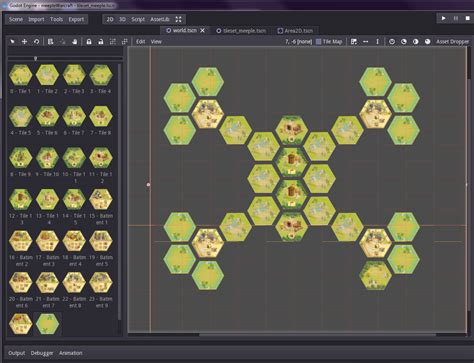Image resolution: width=474 pixels, height=363 pixels.
Task: Choose the '8 - Tile 9' palette tile
Action: point(20,162)
